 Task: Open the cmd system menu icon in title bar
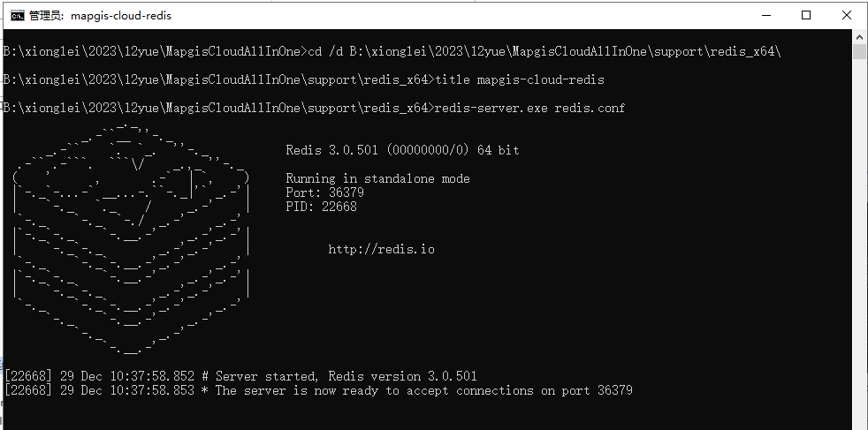[x=18, y=16]
